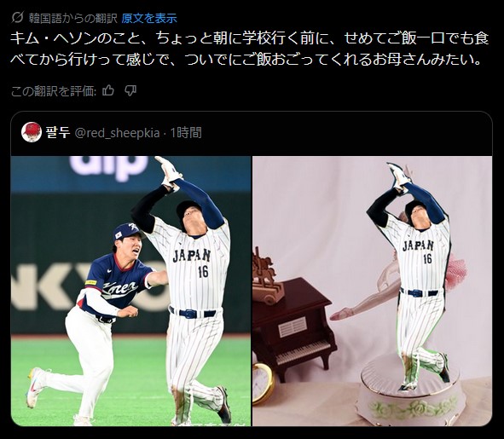This screenshot has width=504, height=439.
Task: Open the quoted post card header area
Action: pos(252,133)
